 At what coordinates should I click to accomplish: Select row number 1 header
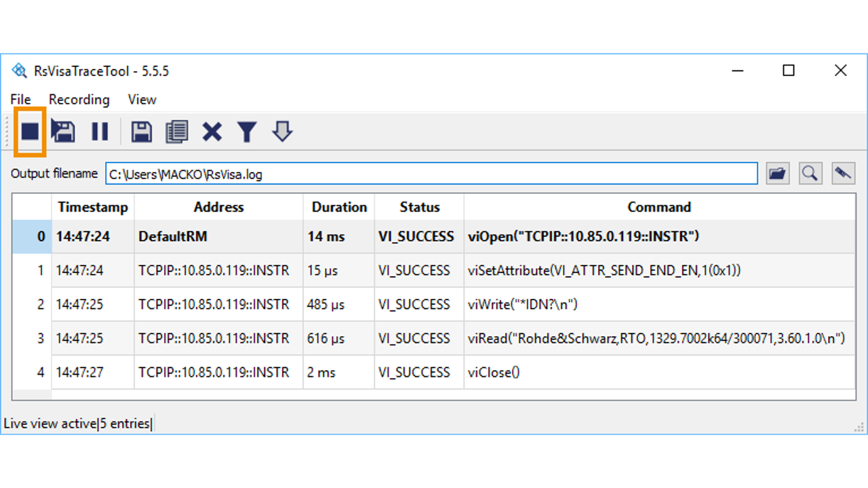32,270
